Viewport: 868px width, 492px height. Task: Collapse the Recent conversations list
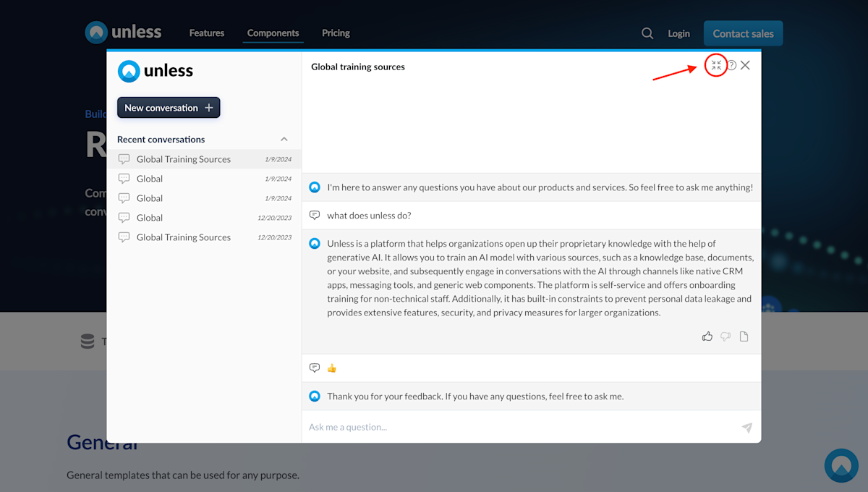(x=284, y=138)
